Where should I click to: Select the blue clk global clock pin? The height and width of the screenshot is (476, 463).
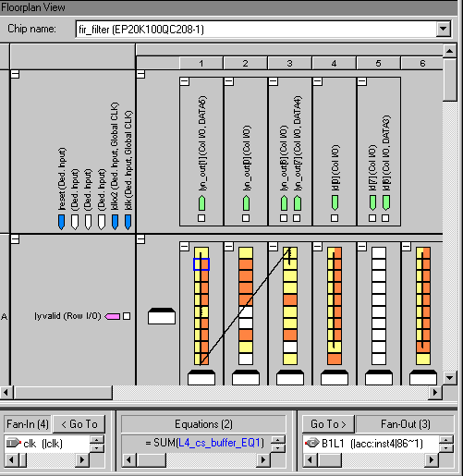(128, 222)
